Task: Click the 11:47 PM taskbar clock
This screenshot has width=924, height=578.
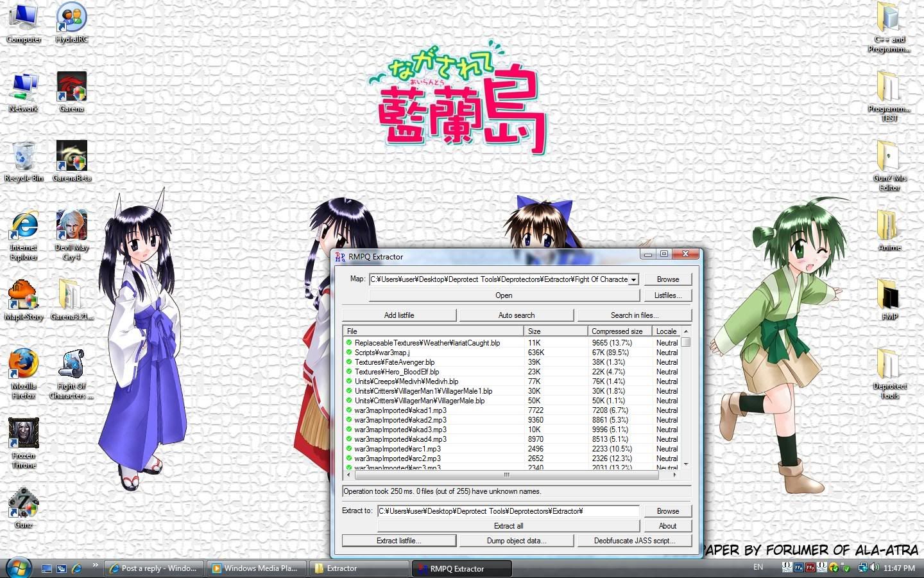Action: coord(900,568)
